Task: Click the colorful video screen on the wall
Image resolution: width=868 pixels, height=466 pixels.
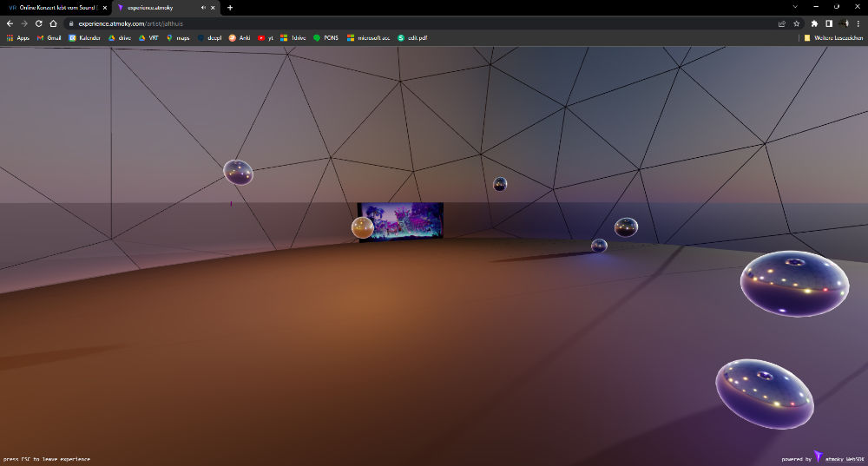Action: [x=401, y=221]
